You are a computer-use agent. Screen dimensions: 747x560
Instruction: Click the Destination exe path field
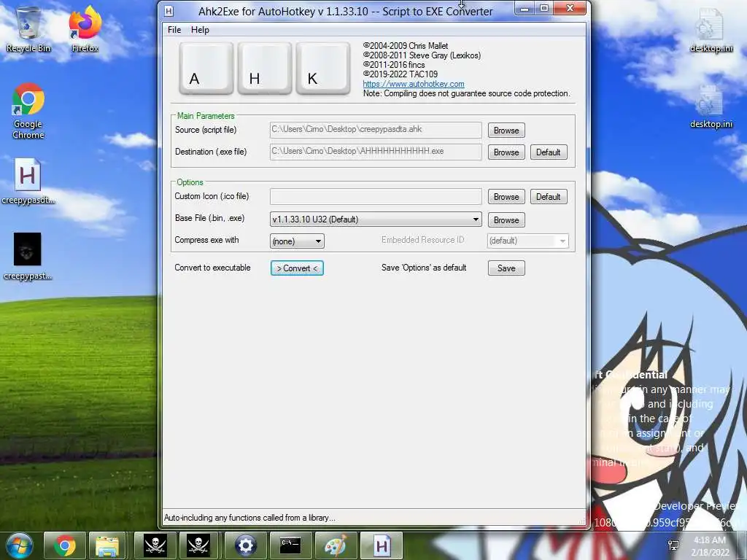376,152
